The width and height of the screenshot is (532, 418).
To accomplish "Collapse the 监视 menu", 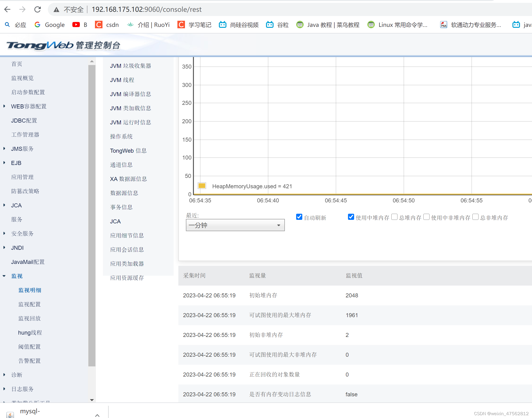I will point(4,276).
